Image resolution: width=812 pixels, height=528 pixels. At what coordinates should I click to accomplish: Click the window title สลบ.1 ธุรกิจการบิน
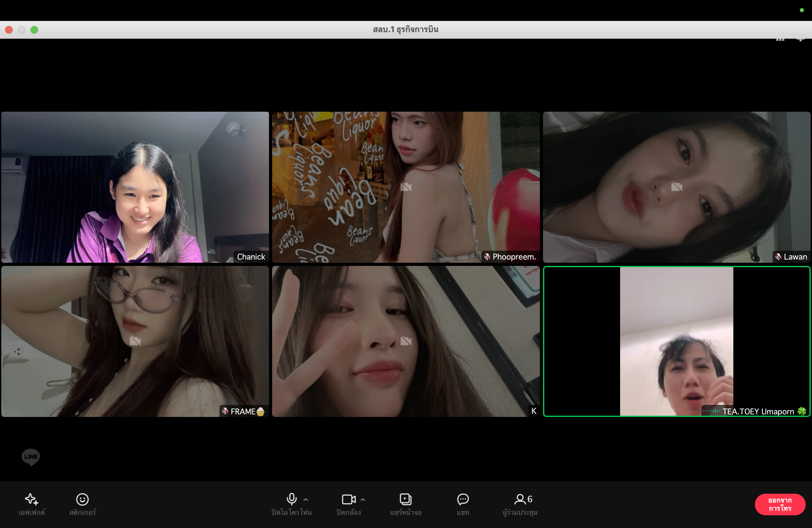[406, 30]
